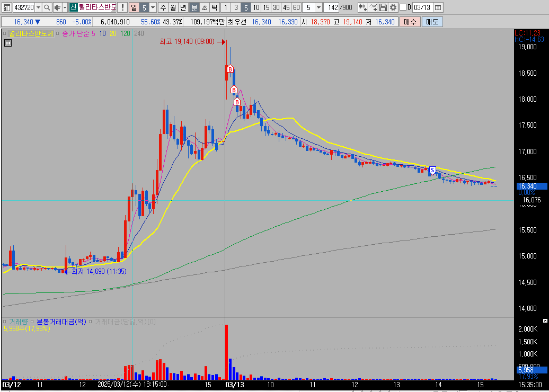Click the 109,197백만 trading value
This screenshot has width=549, height=392.
coord(208,22)
